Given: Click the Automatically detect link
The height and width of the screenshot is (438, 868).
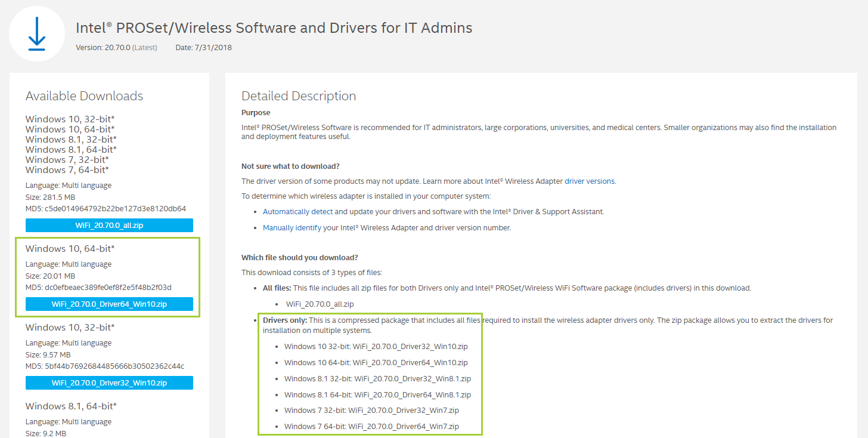Looking at the screenshot, I should click(297, 211).
